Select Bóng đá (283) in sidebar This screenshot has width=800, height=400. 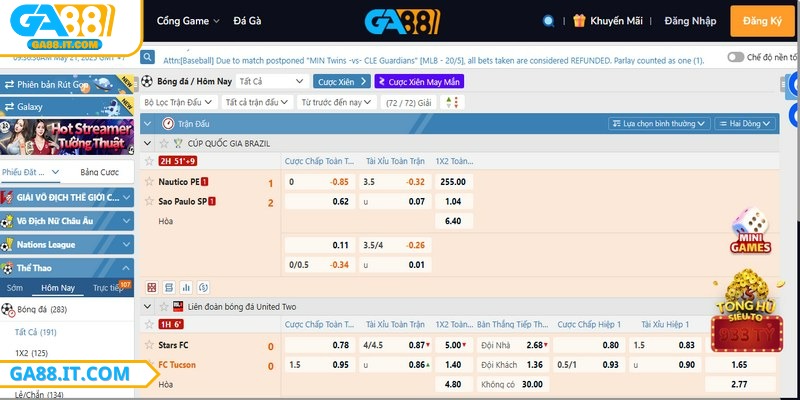pyautogui.click(x=42, y=309)
